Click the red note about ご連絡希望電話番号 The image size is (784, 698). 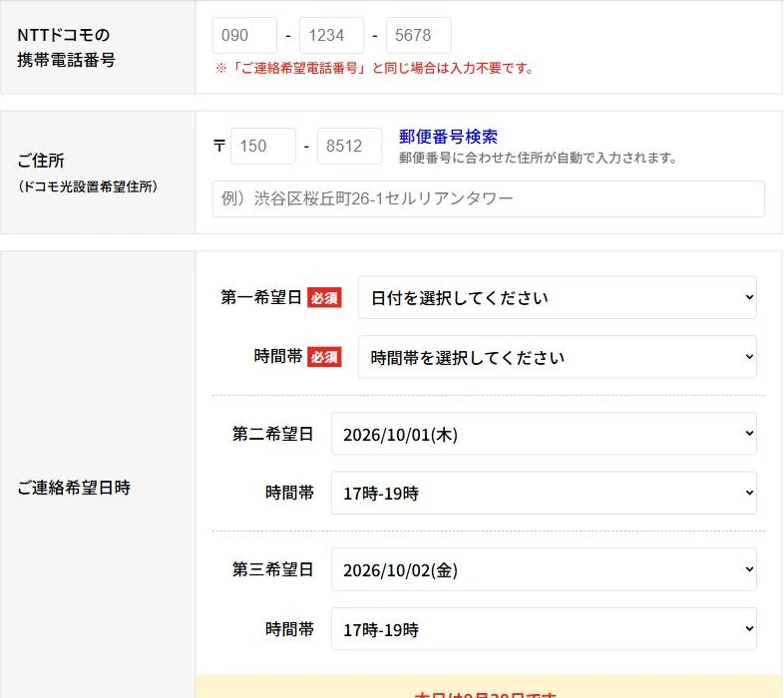point(374,69)
